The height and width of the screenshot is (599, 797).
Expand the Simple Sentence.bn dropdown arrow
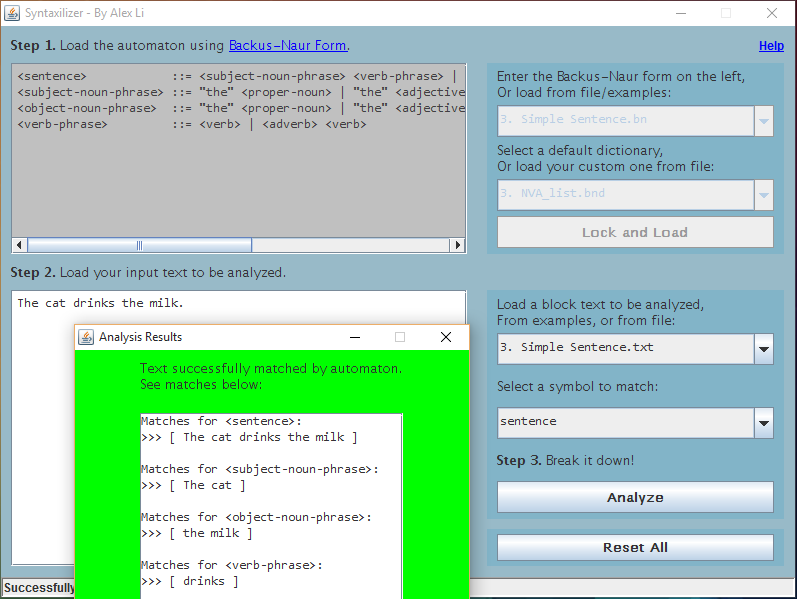(763, 121)
